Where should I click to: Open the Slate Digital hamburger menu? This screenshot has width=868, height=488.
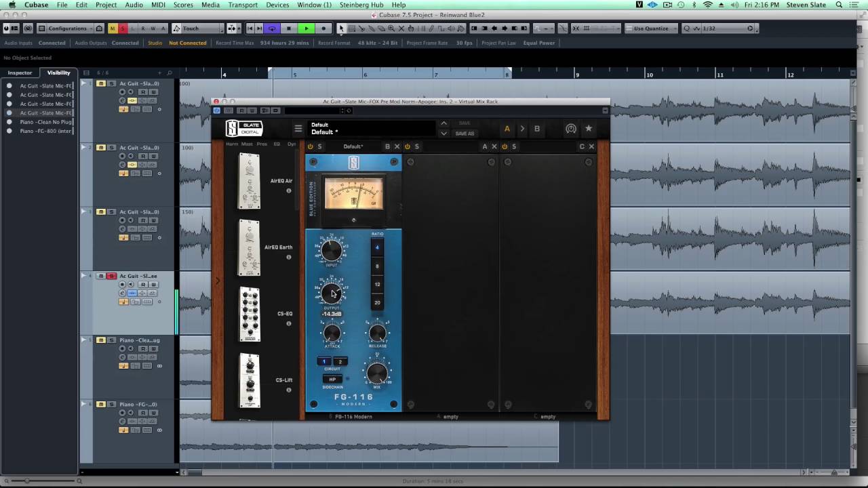coord(298,129)
